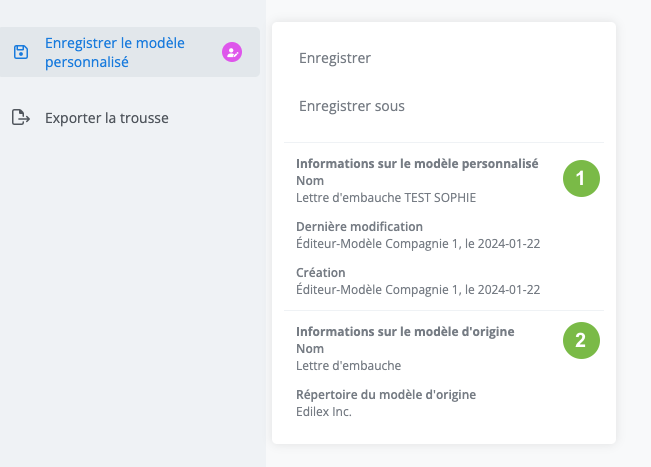Select the name Lettre d'embauche TEST SOPHIE
The image size is (651, 467).
(x=386, y=197)
